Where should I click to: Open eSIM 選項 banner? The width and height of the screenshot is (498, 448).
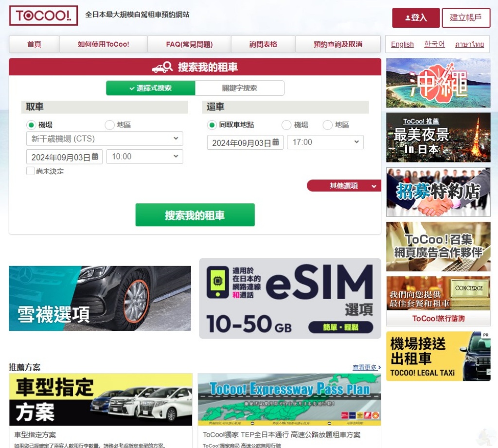(290, 298)
